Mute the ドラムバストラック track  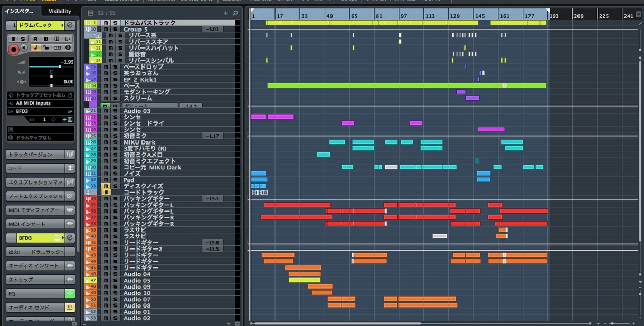(106, 23)
